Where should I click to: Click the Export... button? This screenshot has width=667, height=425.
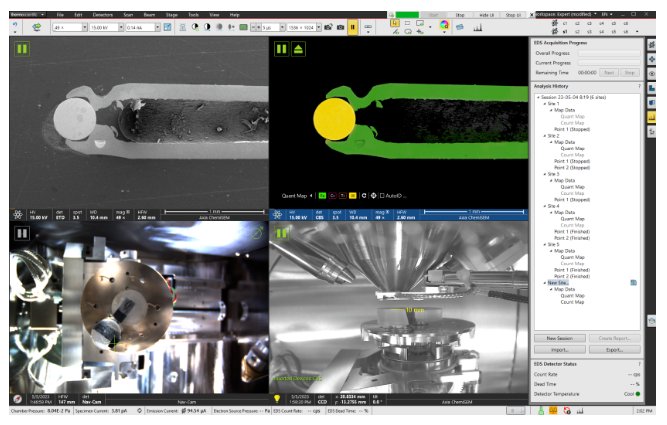click(x=613, y=350)
